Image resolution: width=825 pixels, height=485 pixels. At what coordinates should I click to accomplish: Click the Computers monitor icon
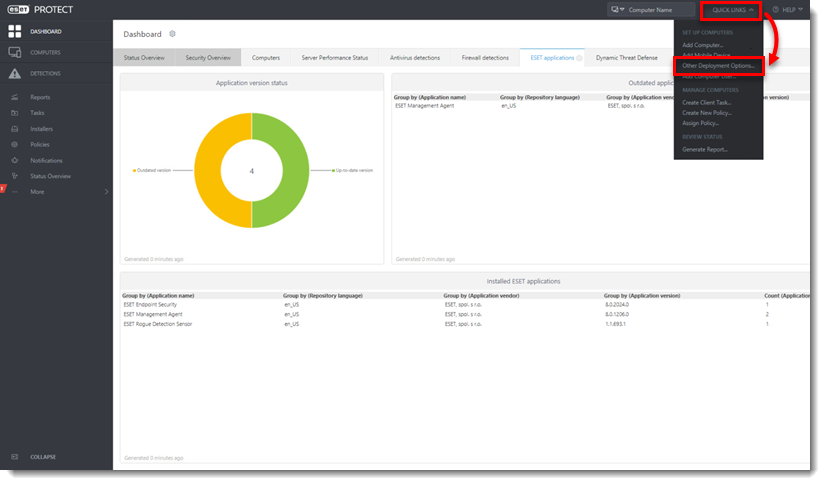(x=14, y=52)
